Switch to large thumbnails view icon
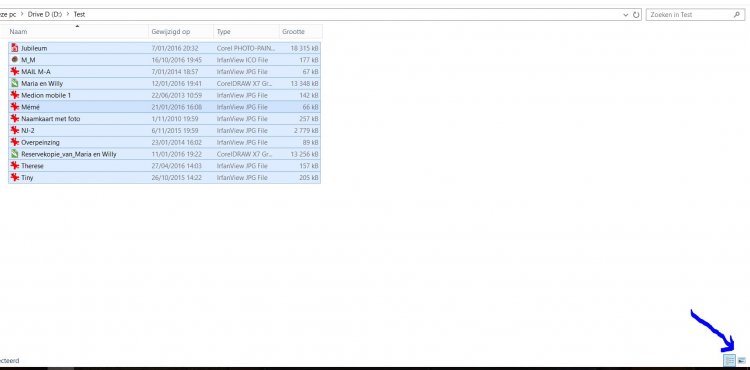 (x=741, y=360)
